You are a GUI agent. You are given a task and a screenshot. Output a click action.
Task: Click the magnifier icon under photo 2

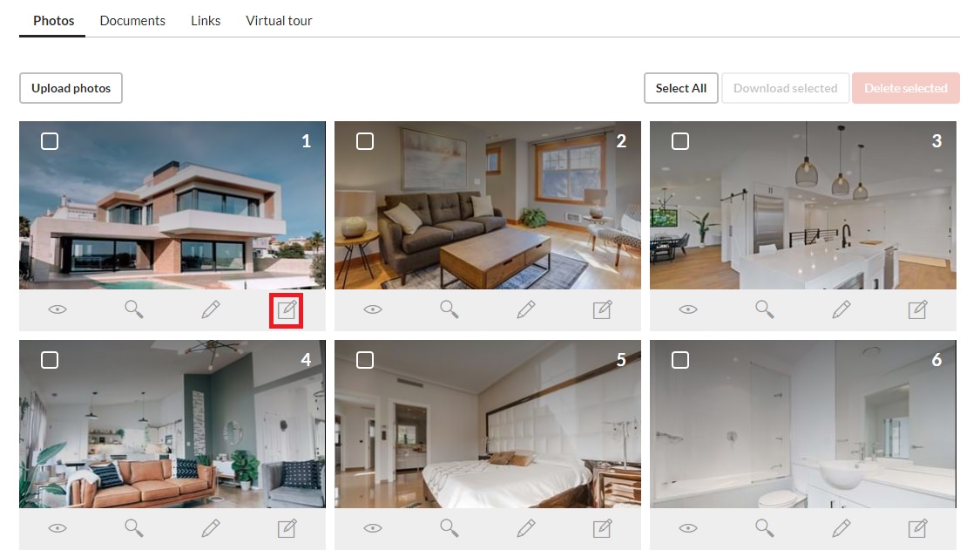[449, 309]
